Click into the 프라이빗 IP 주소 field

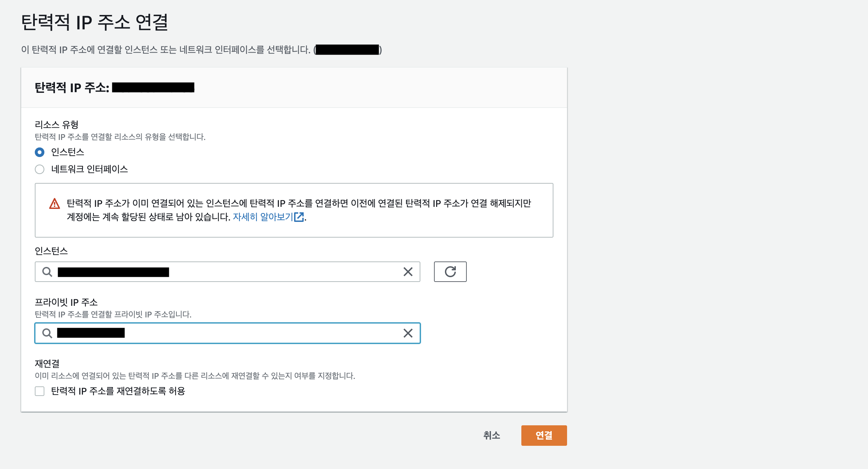click(x=228, y=333)
